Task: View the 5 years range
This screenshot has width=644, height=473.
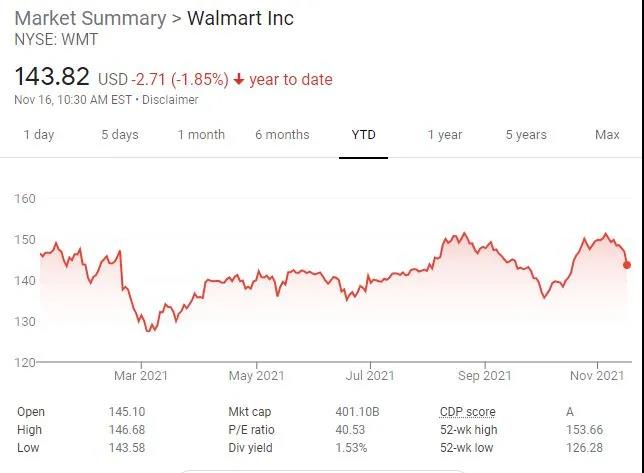Action: click(x=526, y=135)
